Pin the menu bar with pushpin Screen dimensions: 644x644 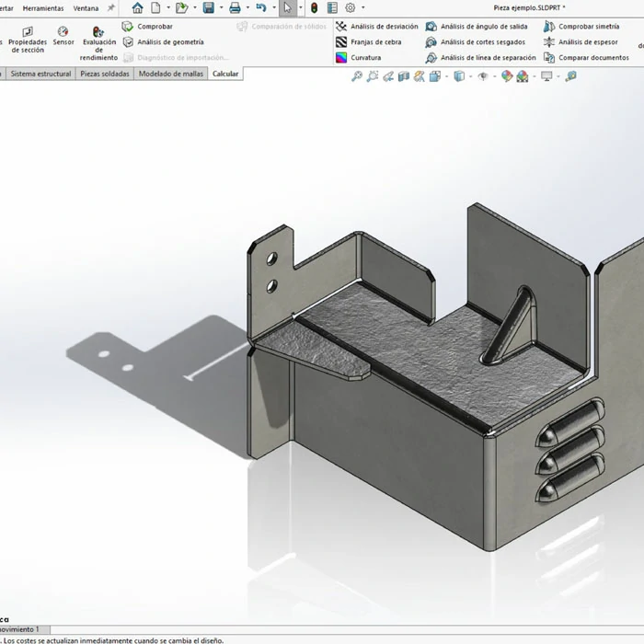click(x=111, y=7)
